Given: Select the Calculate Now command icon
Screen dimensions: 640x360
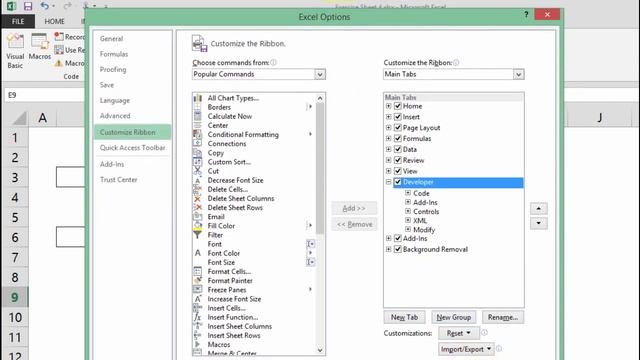Looking at the screenshot, I should click(198, 116).
